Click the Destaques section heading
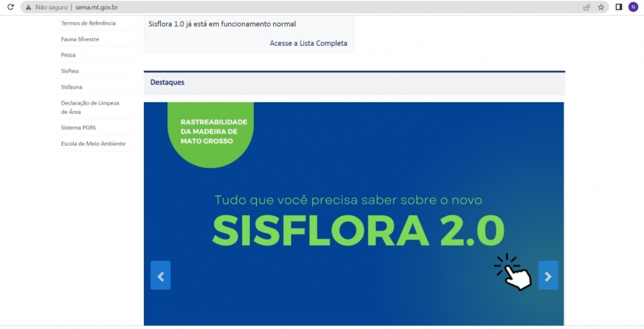The height and width of the screenshot is (329, 644). [x=167, y=82]
